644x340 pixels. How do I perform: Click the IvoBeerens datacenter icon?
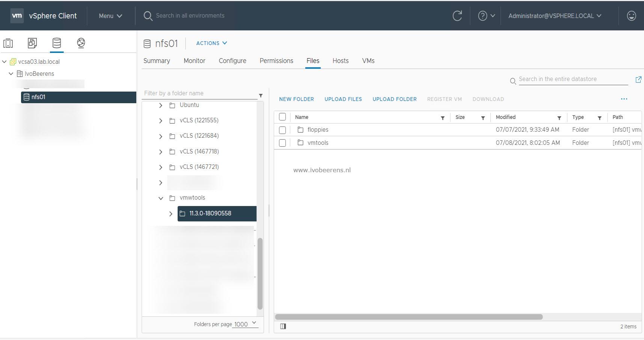(x=20, y=74)
